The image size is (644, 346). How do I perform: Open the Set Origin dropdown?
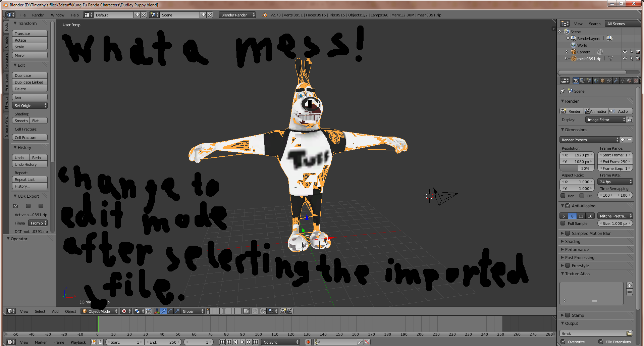30,105
